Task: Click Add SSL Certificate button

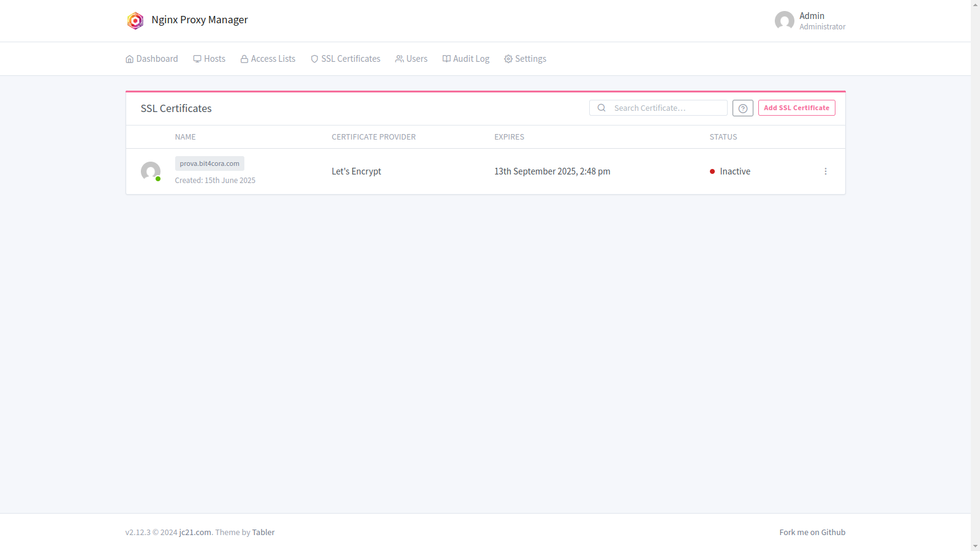Action: (x=797, y=108)
